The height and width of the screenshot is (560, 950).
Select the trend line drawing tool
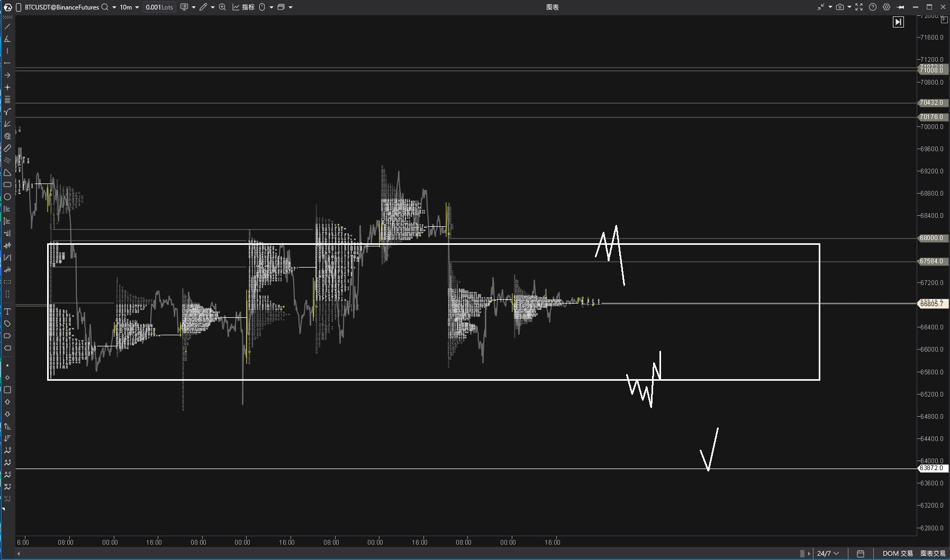(x=7, y=26)
